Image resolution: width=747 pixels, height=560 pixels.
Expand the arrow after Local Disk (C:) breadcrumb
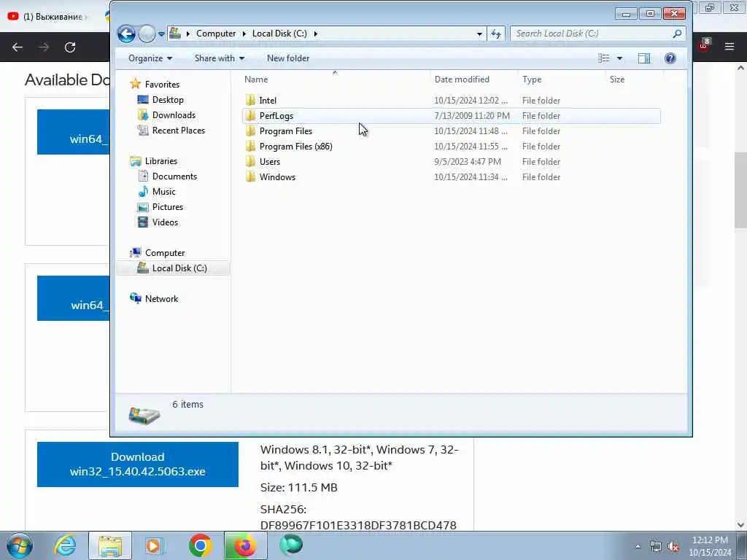click(315, 34)
